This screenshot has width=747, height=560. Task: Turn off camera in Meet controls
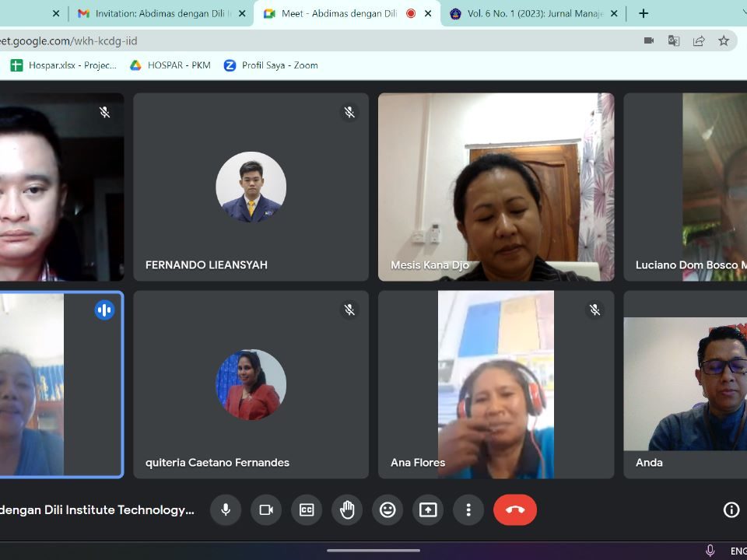tap(266, 510)
